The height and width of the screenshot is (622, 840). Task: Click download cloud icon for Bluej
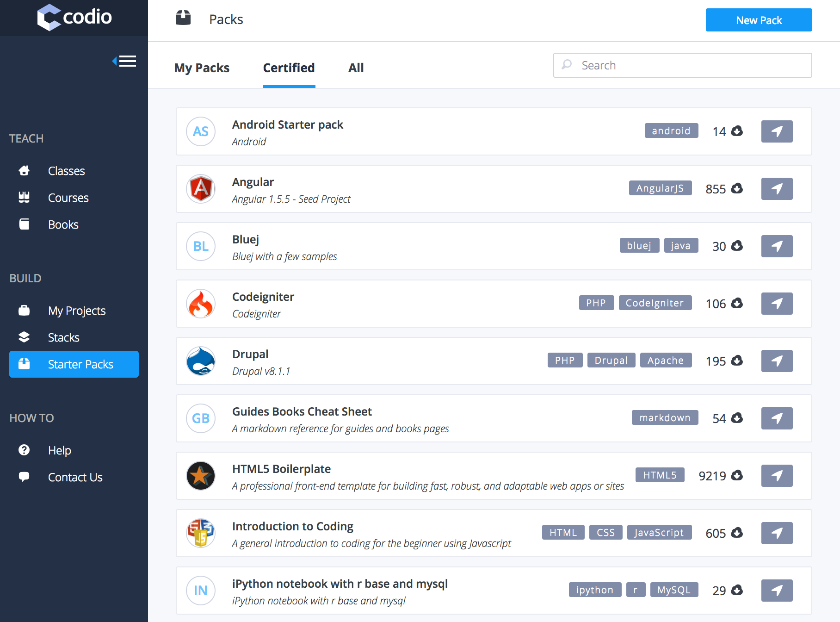737,246
